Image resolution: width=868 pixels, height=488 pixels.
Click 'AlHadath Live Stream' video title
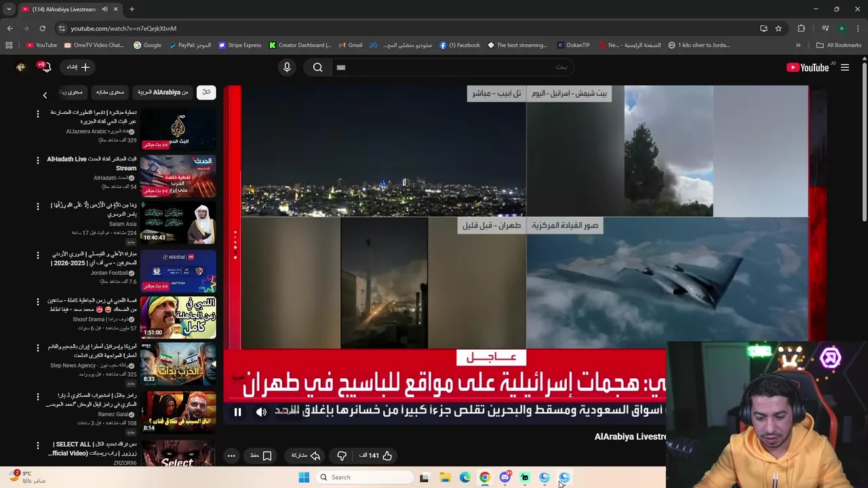click(x=92, y=163)
